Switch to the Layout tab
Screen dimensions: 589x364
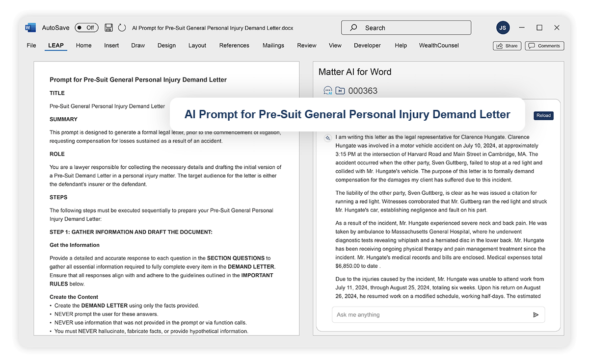197,46
